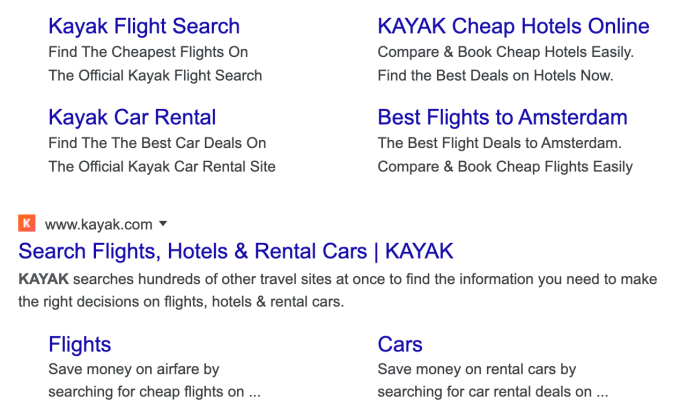Screen dimensions: 680x400
Task: Open the Kayak Car Rental link
Action: coord(132,117)
